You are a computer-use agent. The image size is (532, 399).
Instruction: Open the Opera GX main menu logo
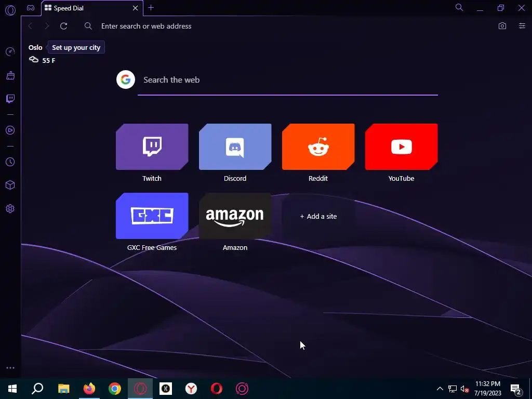10,10
